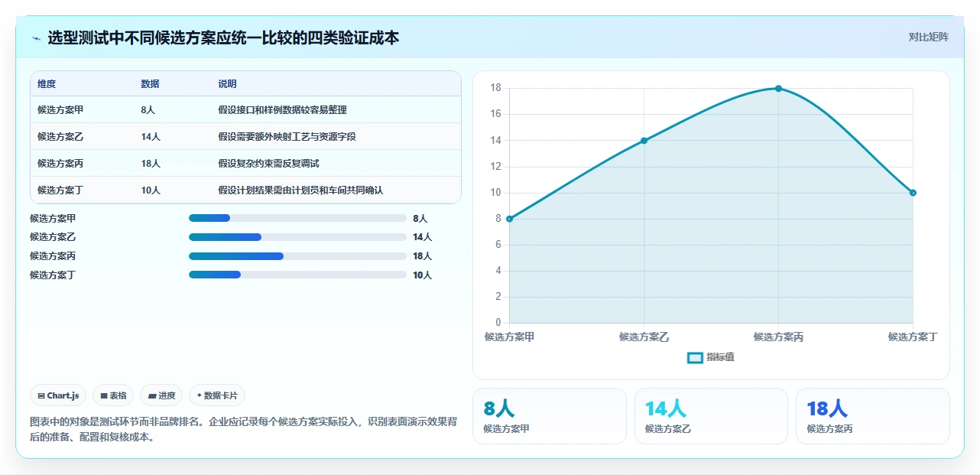Click the 候选方案丁 table cell
The height and width of the screenshot is (475, 980).
tap(60, 190)
